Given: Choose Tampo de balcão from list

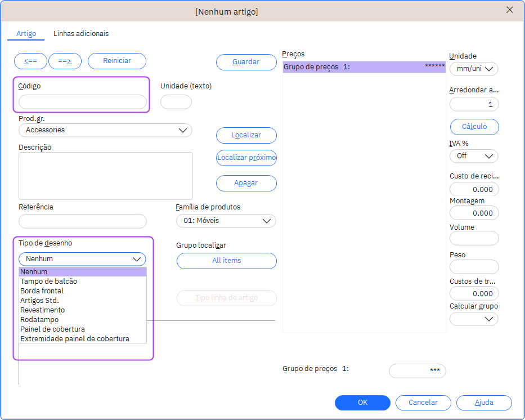Looking at the screenshot, I should click(49, 282).
